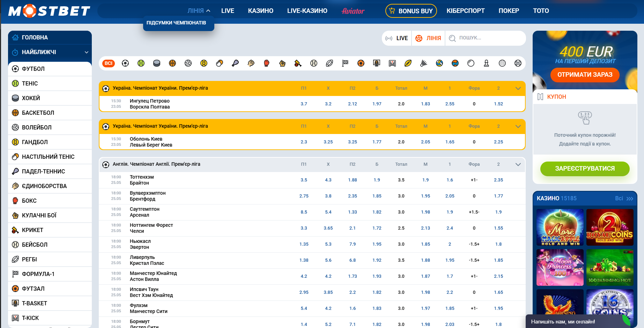Open ГАНДБОЛ in the left sidebar
Screen dimensions: 644x328
coord(50,142)
